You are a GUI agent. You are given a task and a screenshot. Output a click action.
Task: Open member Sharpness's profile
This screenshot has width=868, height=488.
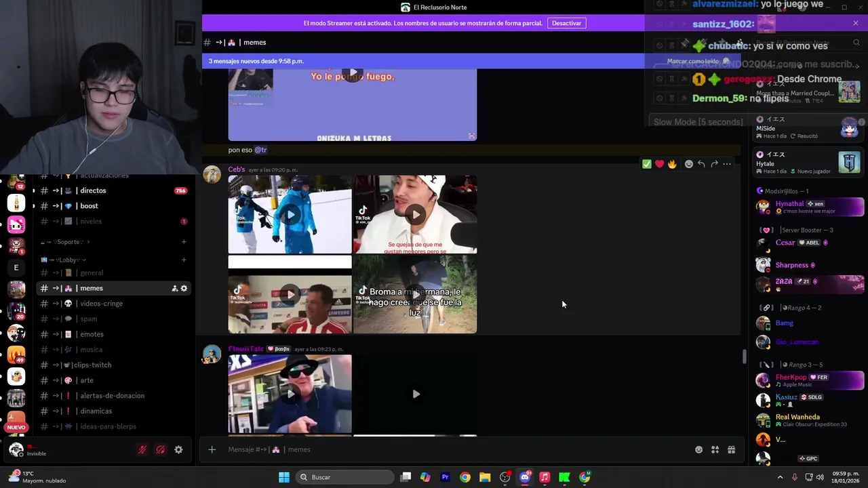(x=810, y=265)
